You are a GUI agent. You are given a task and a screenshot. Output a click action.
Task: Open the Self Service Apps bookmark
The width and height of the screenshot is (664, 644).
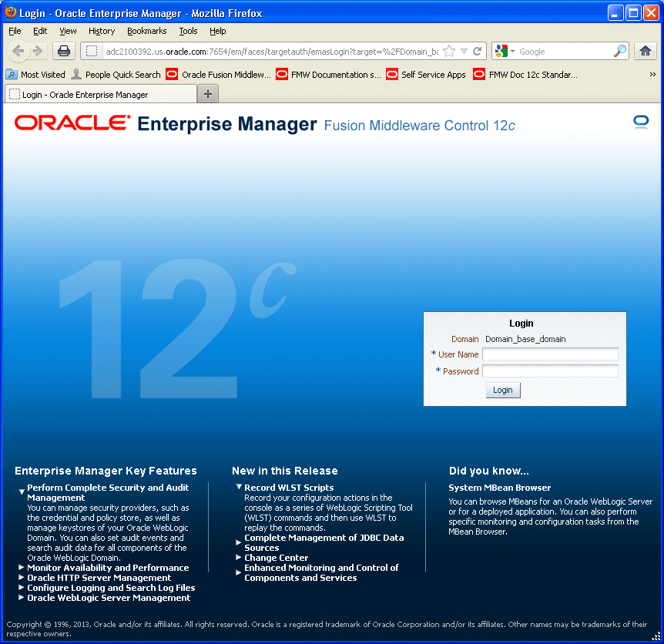click(x=425, y=75)
